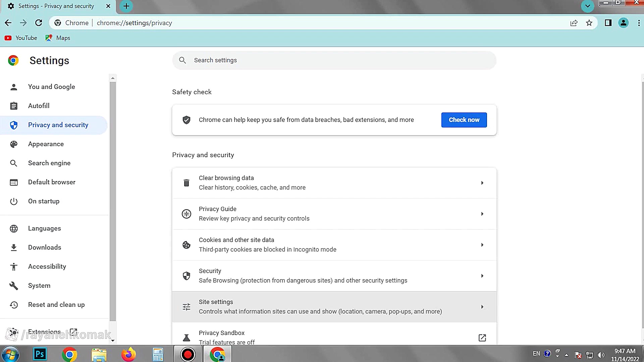Open Chrome three-dot menu
This screenshot has width=644, height=362.
(639, 23)
